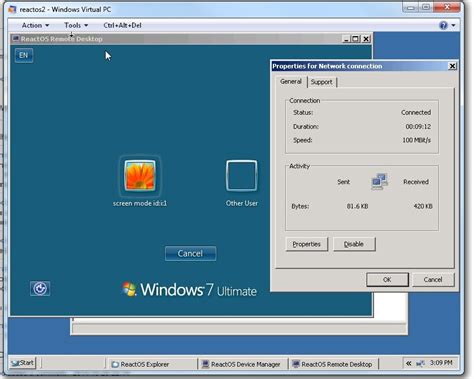This screenshot has height=379, width=474.
Task: Expand hidden tray icons with double chevron
Action: [x=409, y=363]
